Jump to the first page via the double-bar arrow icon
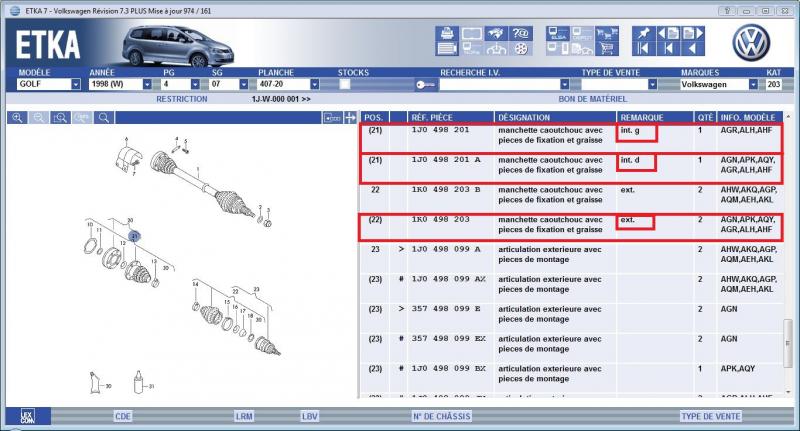Image resolution: width=800 pixels, height=431 pixels. (643, 48)
